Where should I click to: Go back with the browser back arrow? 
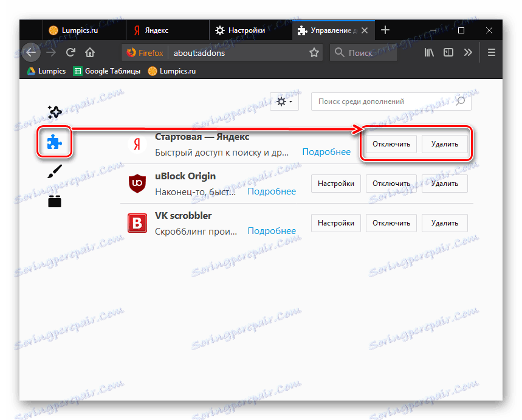point(31,53)
